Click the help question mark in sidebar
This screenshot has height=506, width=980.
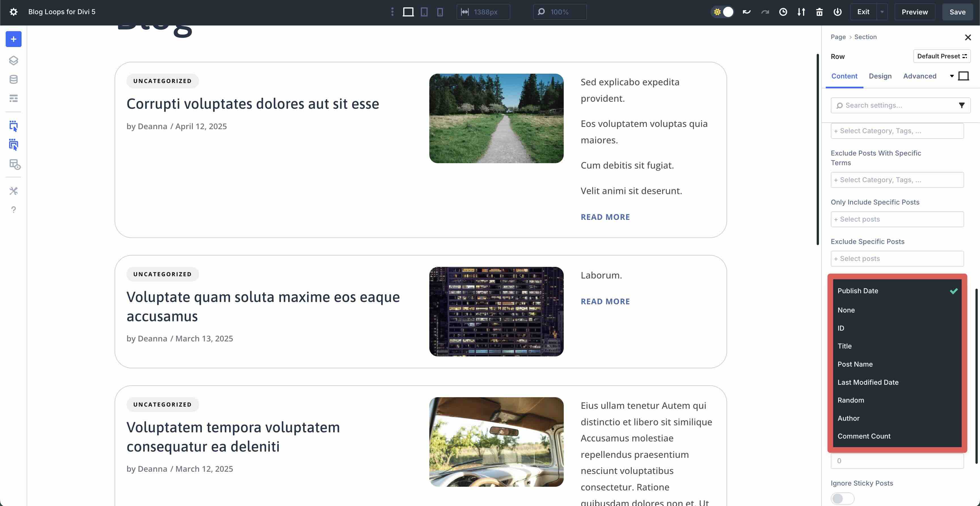pyautogui.click(x=13, y=209)
